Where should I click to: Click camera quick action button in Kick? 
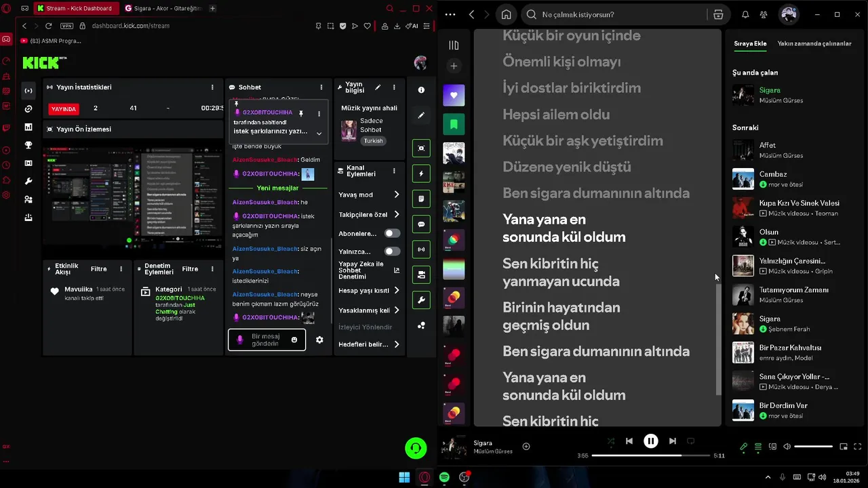(421, 274)
